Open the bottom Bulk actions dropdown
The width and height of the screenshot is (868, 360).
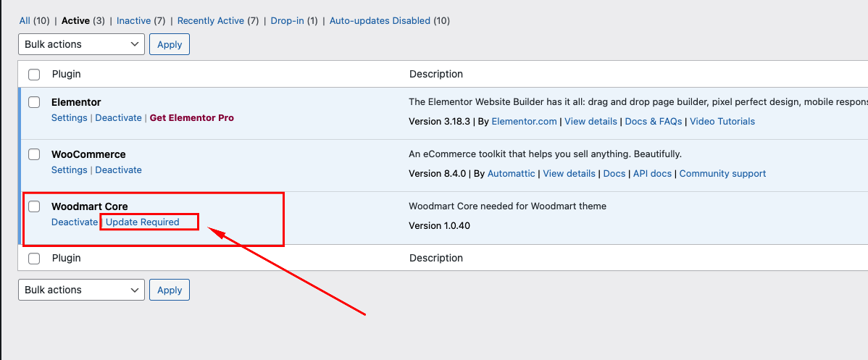pos(81,290)
